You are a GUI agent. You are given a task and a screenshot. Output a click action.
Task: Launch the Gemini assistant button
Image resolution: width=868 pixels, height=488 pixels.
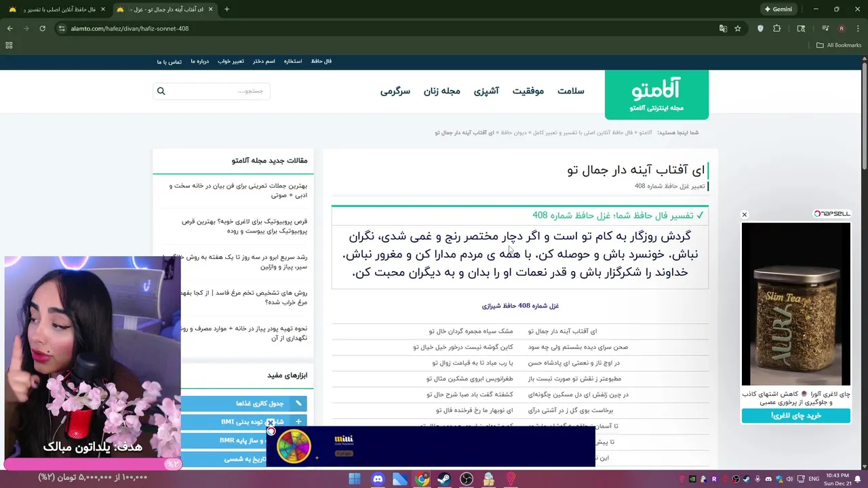tap(778, 9)
